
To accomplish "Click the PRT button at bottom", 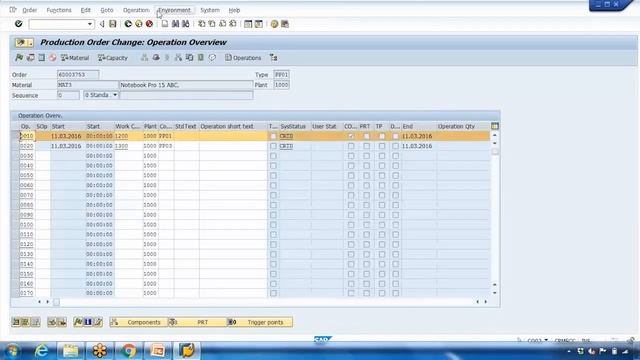I will pos(197,322).
